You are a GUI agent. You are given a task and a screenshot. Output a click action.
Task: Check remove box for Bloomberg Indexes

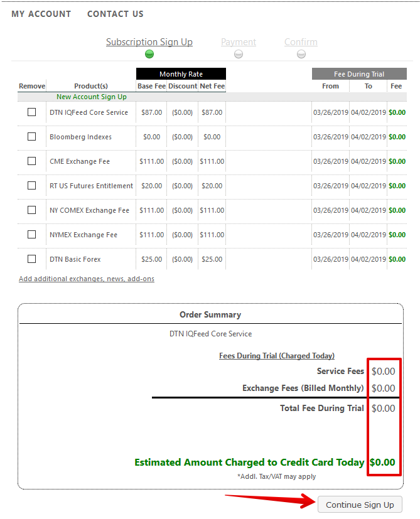click(31, 137)
